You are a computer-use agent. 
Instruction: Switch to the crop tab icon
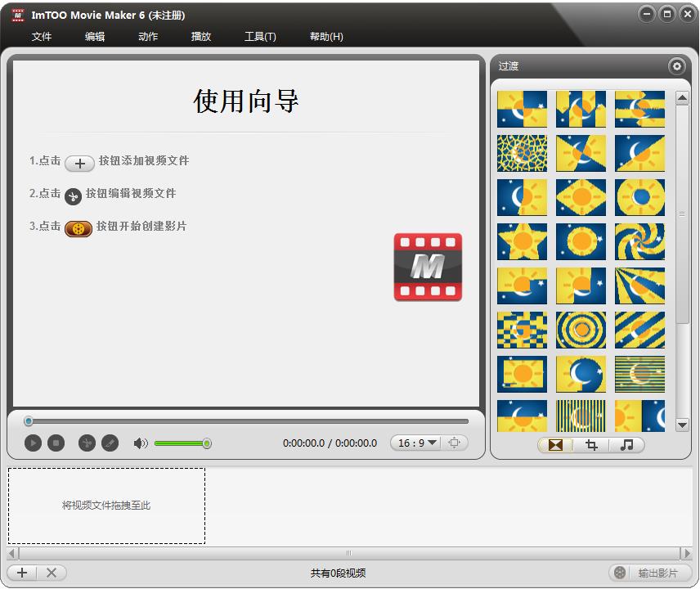[x=591, y=445]
